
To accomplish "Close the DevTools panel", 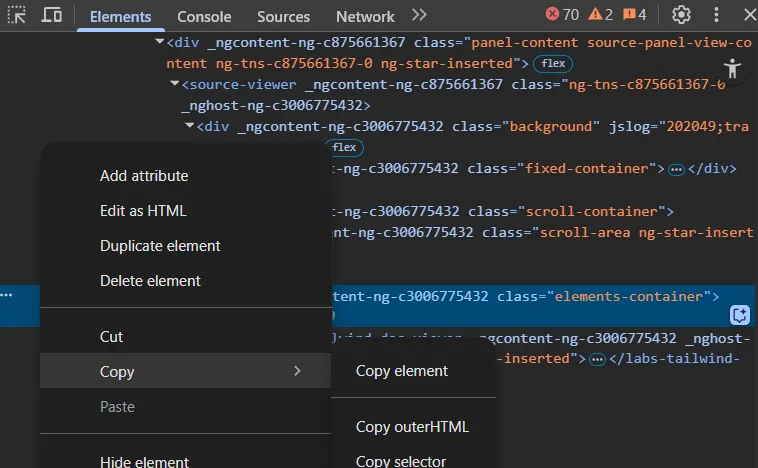I will click(750, 15).
